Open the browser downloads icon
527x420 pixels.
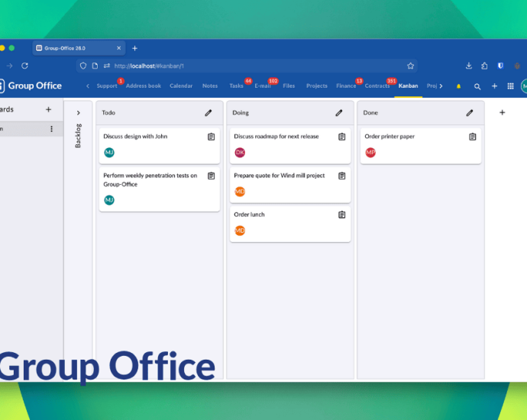click(469, 66)
